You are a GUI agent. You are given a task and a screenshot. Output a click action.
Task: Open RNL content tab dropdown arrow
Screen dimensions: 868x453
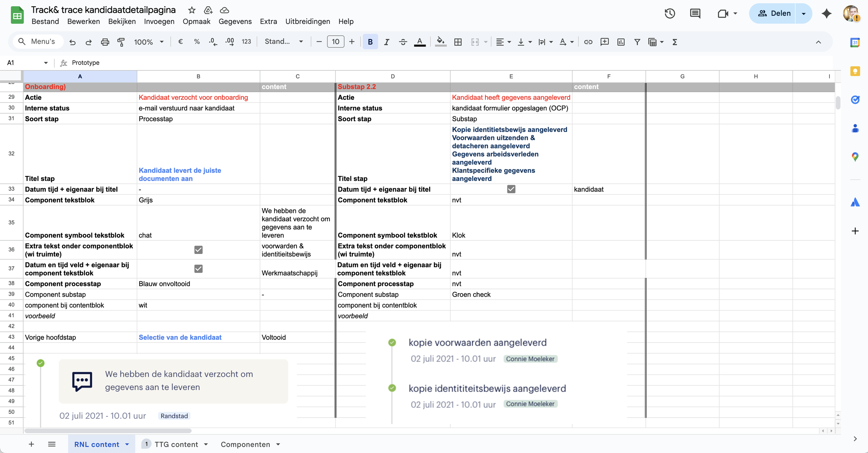(x=127, y=444)
